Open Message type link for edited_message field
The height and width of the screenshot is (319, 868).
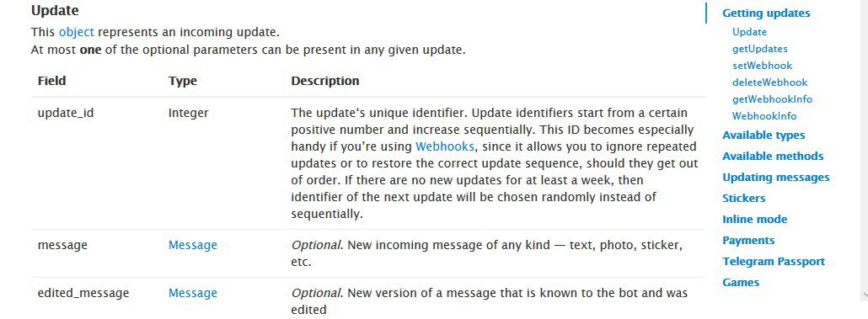tap(193, 293)
